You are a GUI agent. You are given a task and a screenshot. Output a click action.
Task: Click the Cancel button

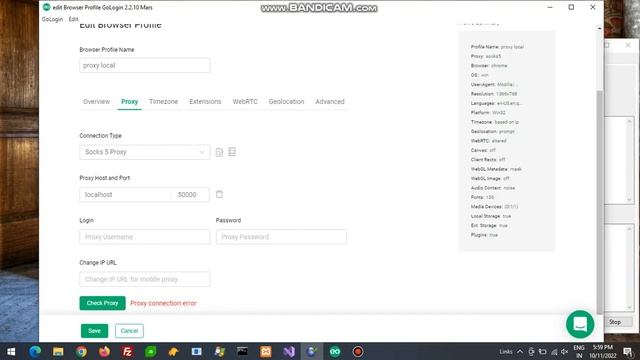pyautogui.click(x=129, y=331)
